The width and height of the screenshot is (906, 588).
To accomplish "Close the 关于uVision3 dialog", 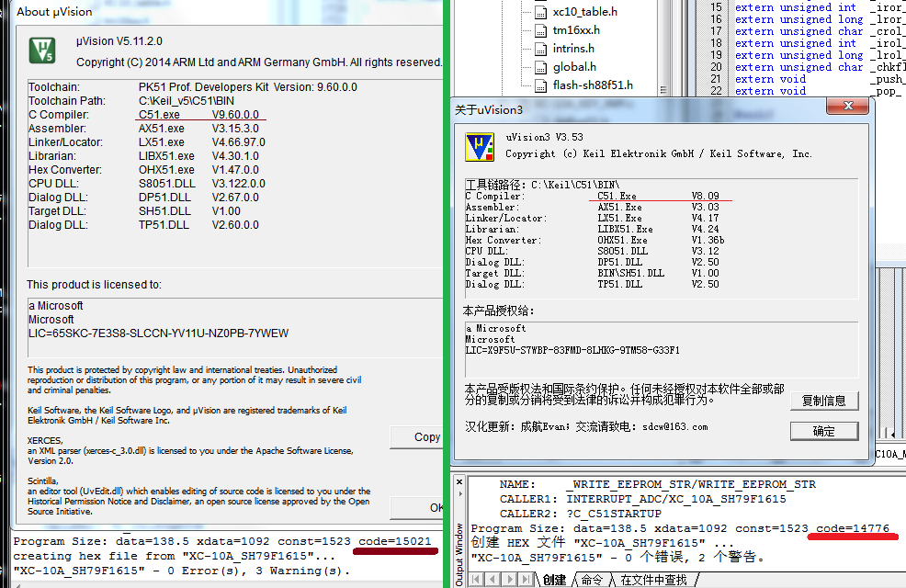I will point(847,106).
